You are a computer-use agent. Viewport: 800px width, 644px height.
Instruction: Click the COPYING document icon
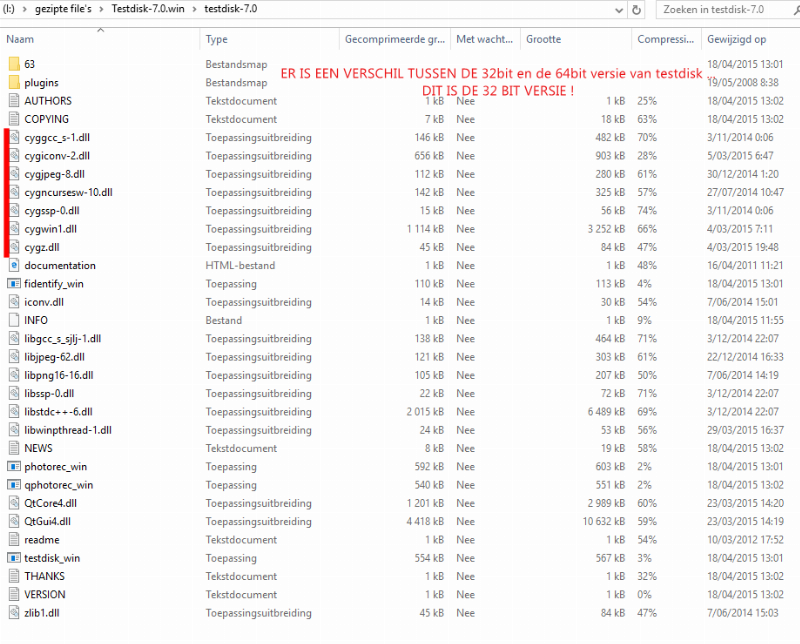(14, 119)
